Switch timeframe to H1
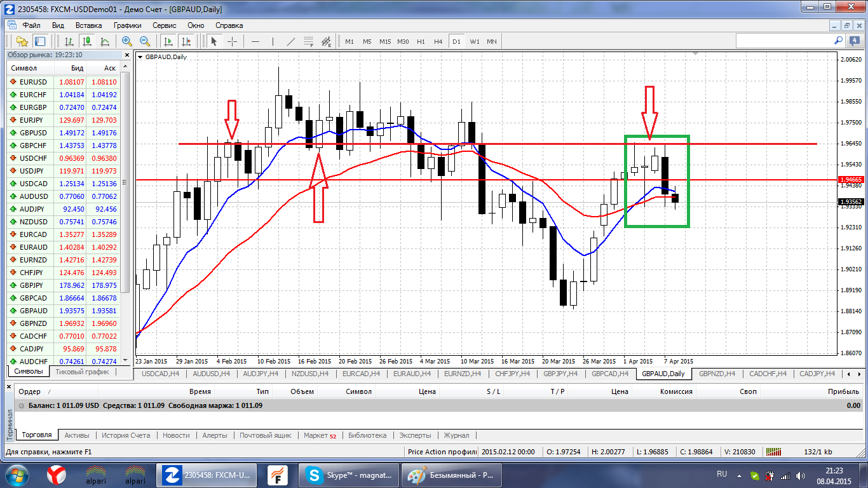Image resolution: width=868 pixels, height=488 pixels. point(421,41)
